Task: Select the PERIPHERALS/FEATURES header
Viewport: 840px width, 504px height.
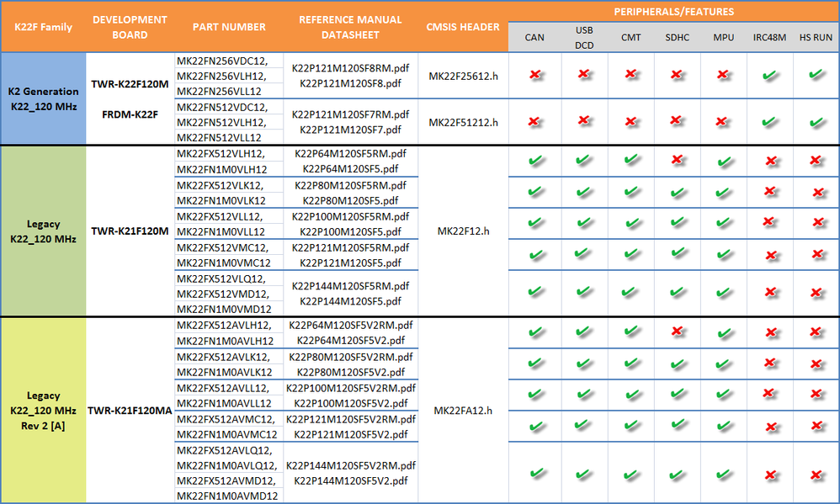Action: pyautogui.click(x=673, y=12)
